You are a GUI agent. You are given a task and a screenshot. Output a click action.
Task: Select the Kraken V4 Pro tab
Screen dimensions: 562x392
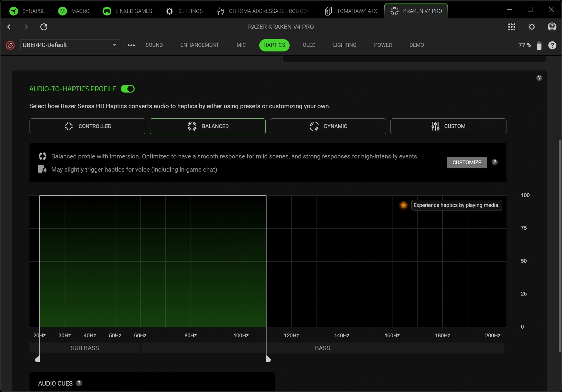pos(416,11)
